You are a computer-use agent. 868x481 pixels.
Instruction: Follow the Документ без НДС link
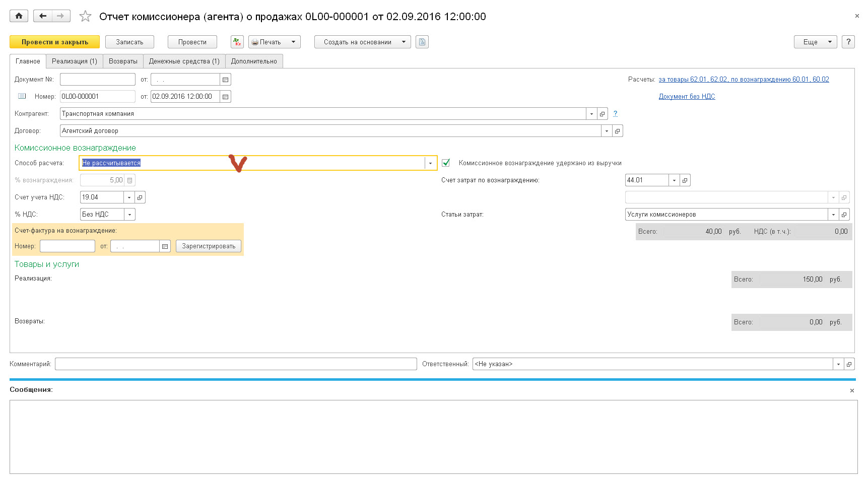[x=687, y=97]
